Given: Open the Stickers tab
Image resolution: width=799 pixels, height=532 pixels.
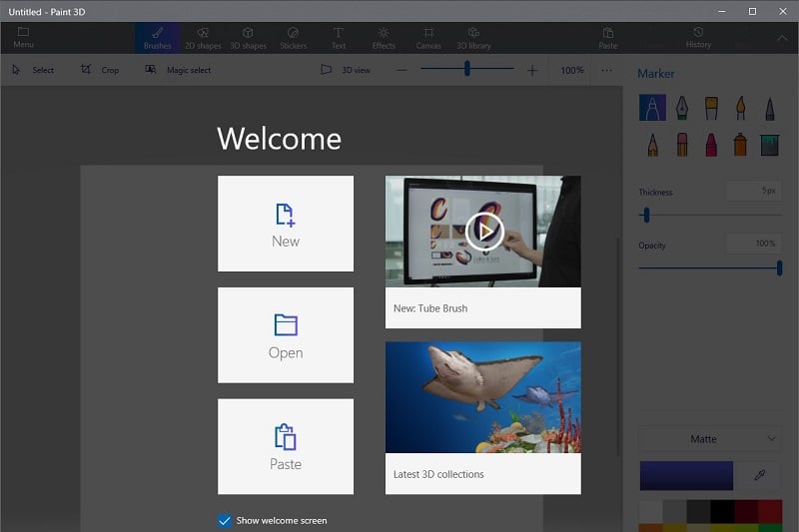Looking at the screenshot, I should tap(293, 38).
